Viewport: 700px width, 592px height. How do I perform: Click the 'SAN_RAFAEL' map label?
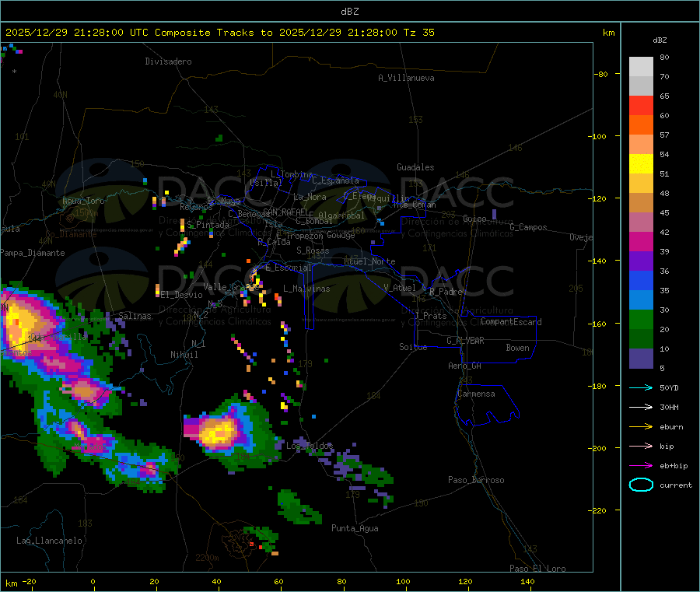point(285,212)
